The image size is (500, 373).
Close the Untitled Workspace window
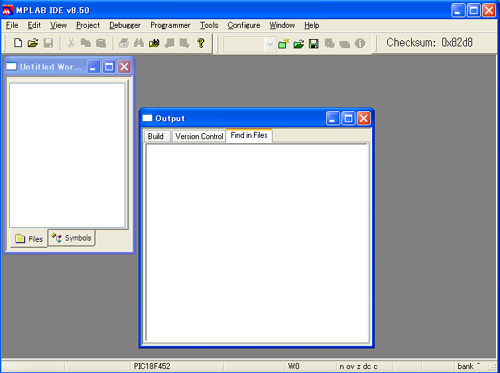coord(124,67)
